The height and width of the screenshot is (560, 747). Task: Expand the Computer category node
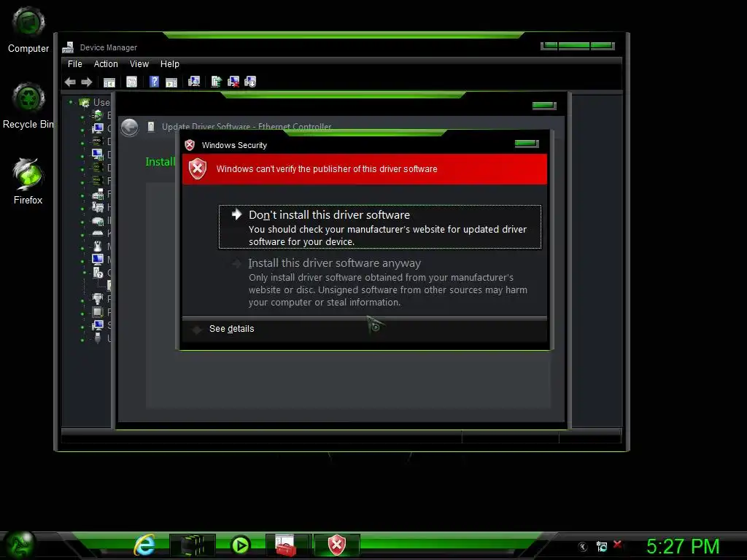click(82, 130)
